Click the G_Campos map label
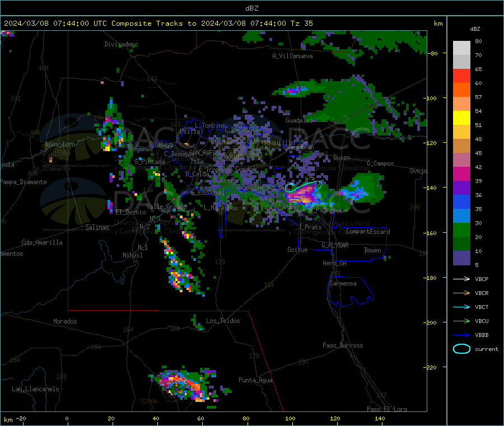Screen dimensions: 504x426 pos(380,163)
